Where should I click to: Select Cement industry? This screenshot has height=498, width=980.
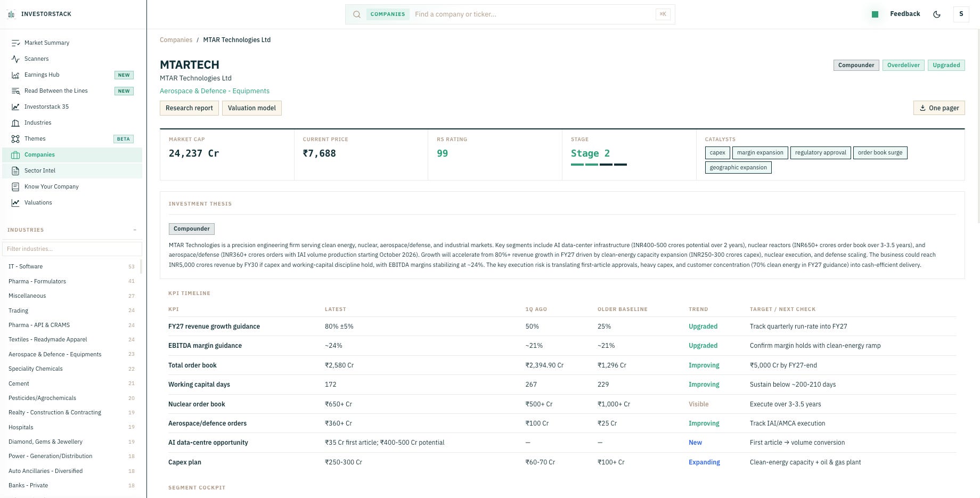click(71, 383)
